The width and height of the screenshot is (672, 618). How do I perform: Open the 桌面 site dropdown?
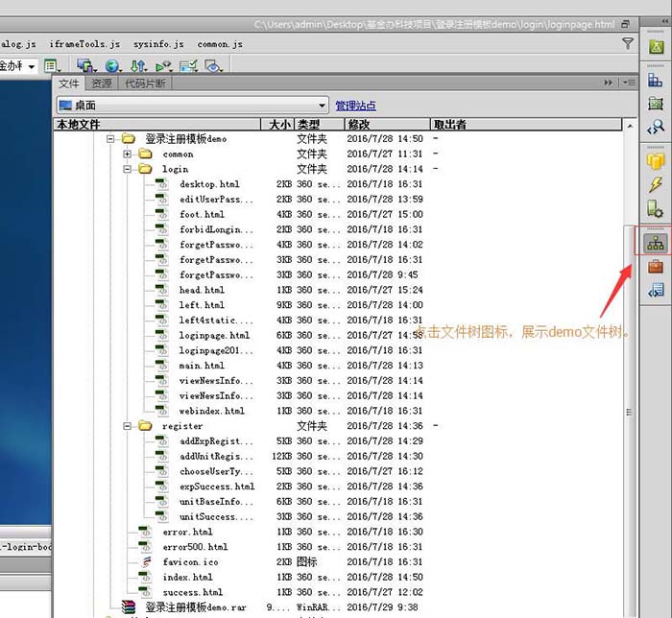(x=192, y=106)
